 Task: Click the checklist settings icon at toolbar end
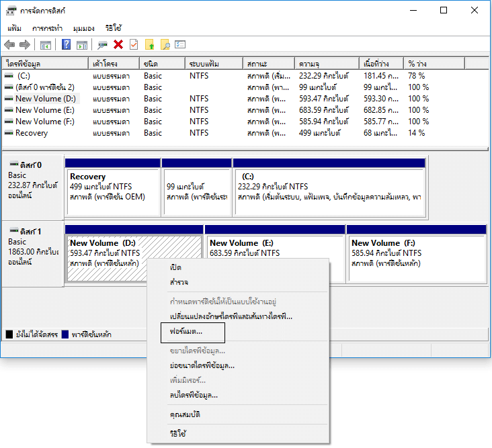point(180,45)
